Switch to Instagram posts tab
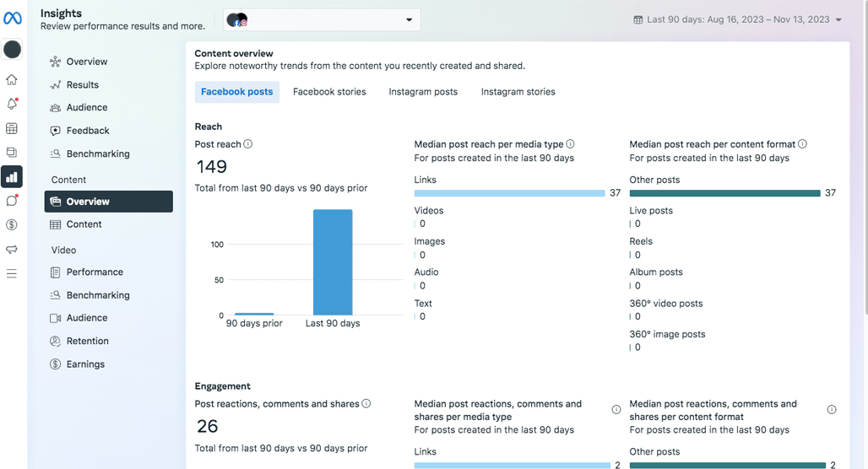The height and width of the screenshot is (469, 868). tap(423, 92)
